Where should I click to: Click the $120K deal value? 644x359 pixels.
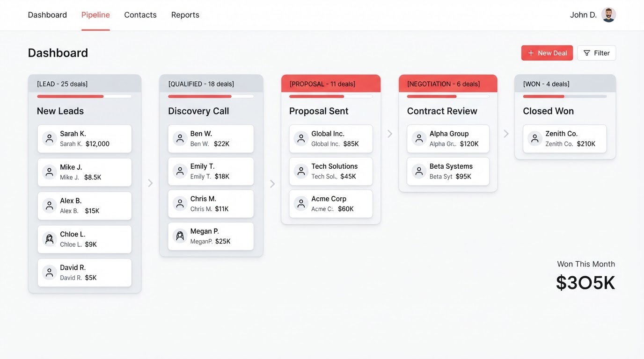(469, 144)
